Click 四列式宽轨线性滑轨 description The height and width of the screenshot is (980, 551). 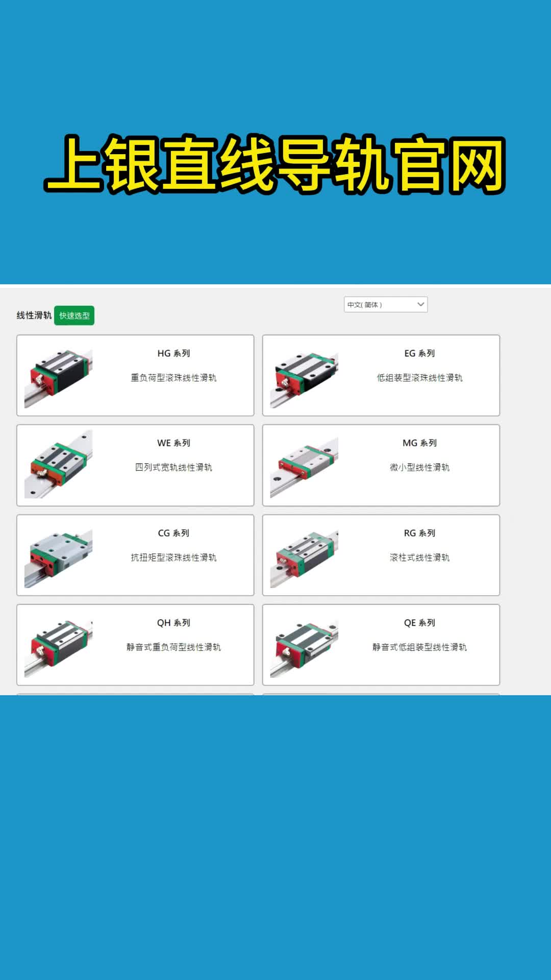(173, 468)
